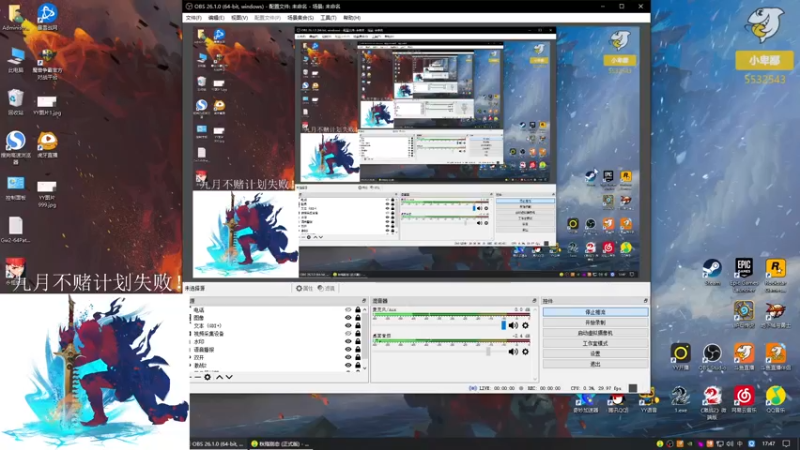Toggle visibility of 视频采集设备 source
800x450 pixels.
point(348,333)
